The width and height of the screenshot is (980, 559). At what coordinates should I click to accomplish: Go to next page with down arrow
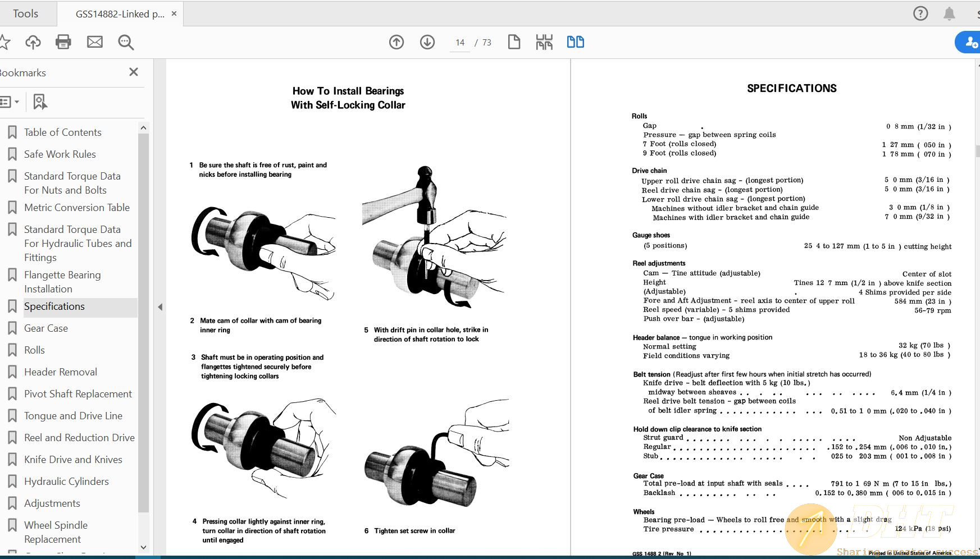[x=427, y=42]
